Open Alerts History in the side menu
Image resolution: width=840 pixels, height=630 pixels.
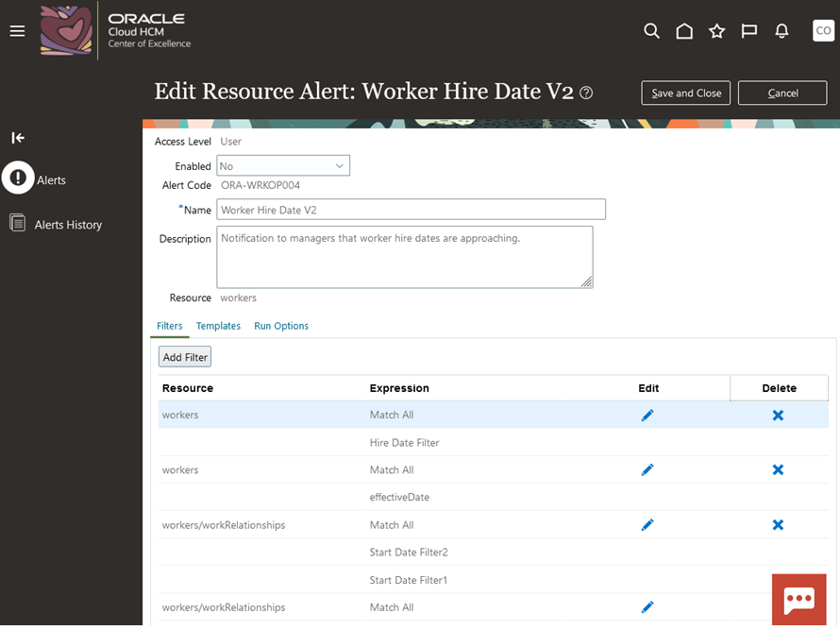(68, 225)
